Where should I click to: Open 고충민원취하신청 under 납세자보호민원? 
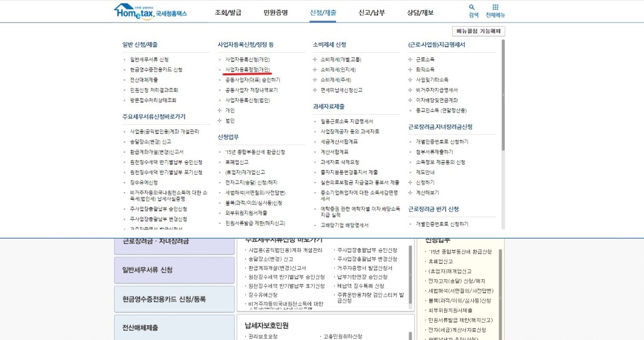tap(343, 337)
